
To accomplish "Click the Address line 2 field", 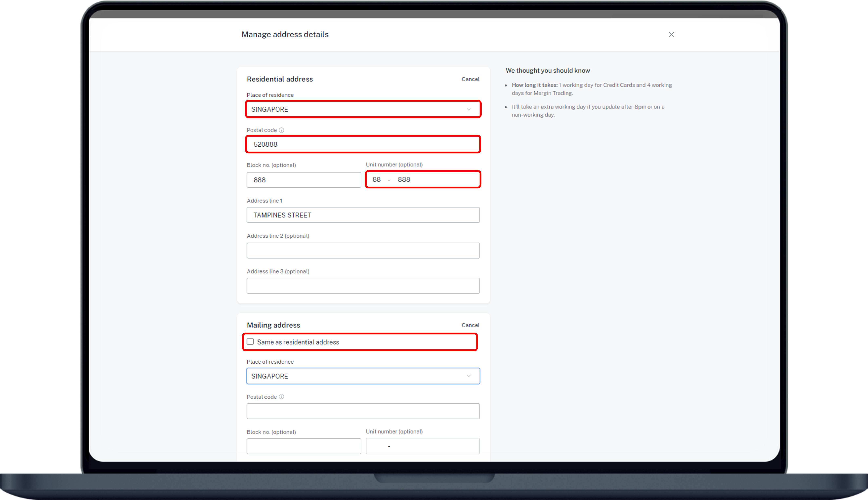I will click(x=363, y=251).
